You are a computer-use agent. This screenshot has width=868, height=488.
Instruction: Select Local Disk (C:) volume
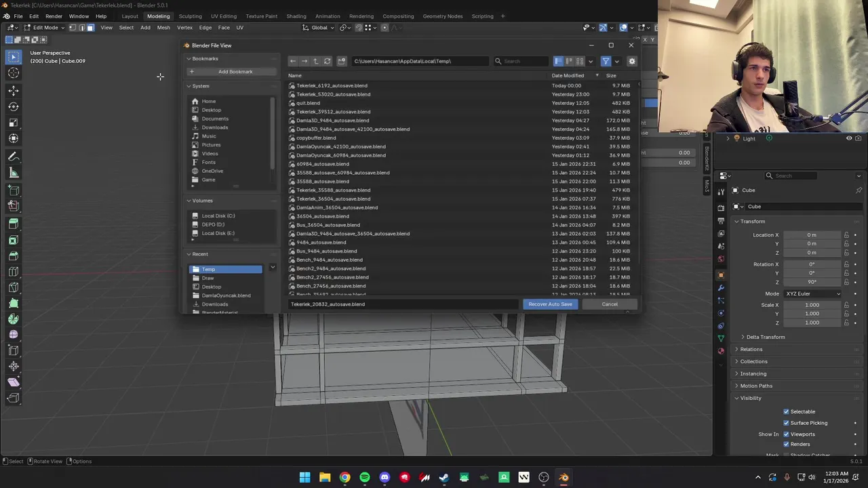pos(218,216)
